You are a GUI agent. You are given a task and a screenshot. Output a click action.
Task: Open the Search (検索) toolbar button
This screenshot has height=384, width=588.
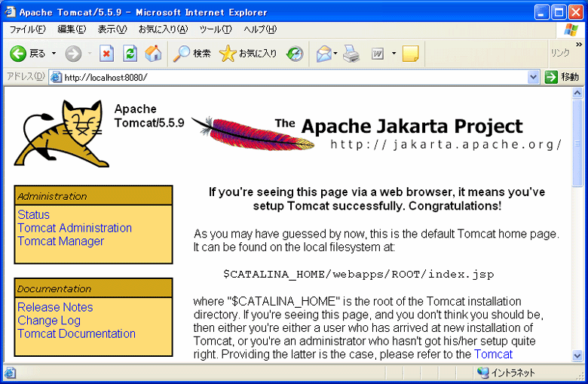(192, 54)
